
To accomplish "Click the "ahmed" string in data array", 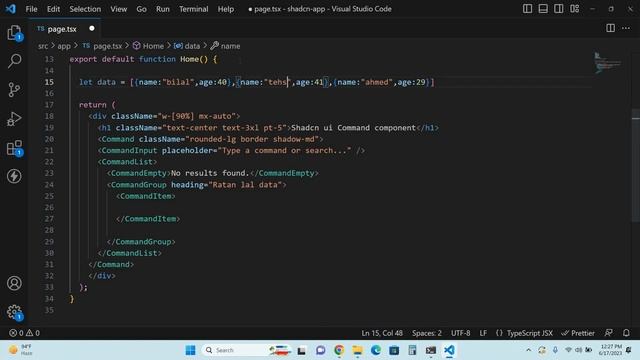I will (x=377, y=82).
